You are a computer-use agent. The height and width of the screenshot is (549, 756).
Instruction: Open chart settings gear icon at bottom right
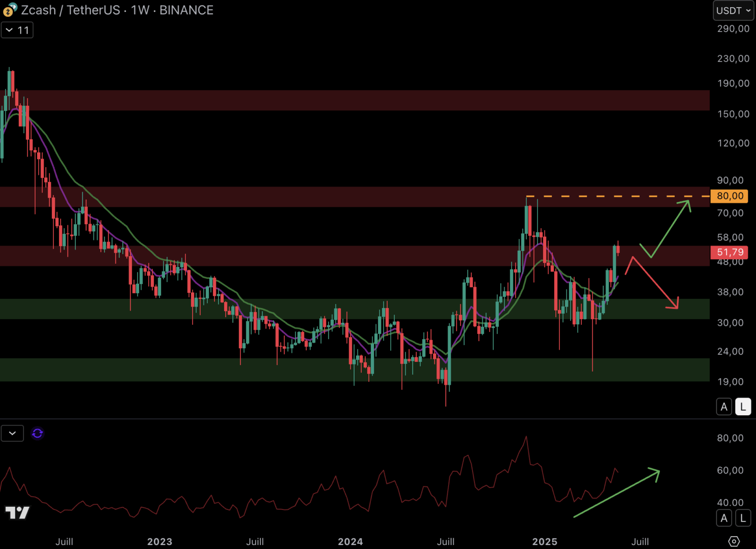734,541
